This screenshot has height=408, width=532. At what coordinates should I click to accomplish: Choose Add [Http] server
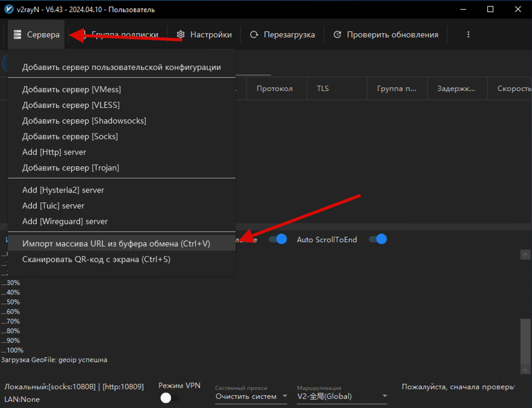(122, 152)
